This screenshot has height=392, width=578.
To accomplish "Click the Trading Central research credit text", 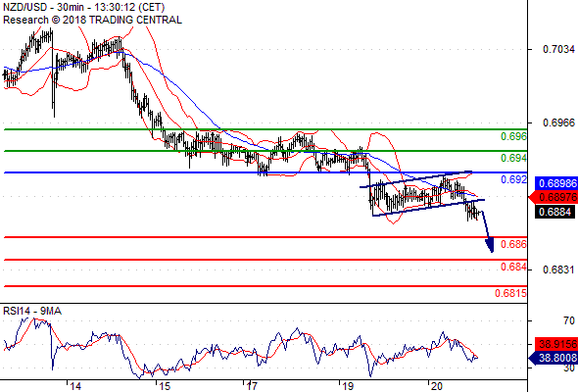I will click(92, 20).
